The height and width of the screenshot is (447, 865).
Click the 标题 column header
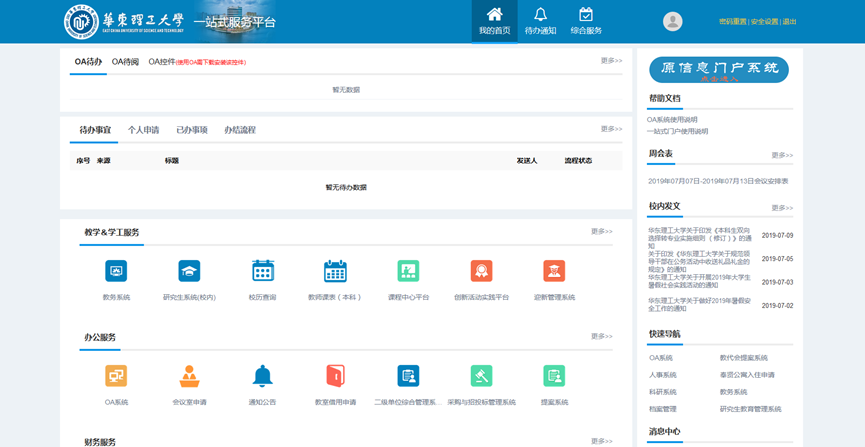(x=172, y=161)
